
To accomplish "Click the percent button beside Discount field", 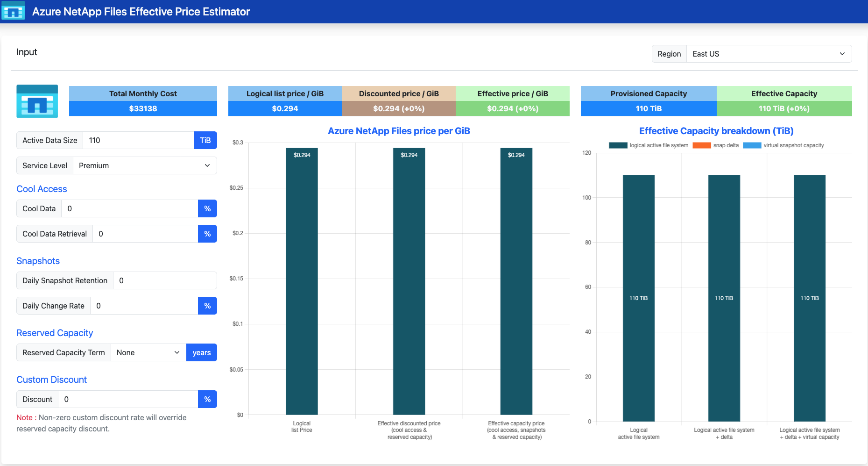I will 207,399.
